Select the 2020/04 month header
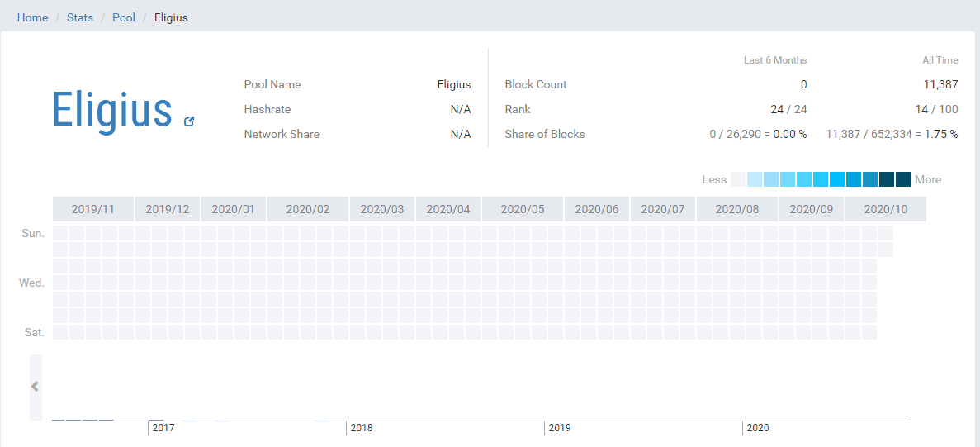This screenshot has height=447, width=980. 448,209
